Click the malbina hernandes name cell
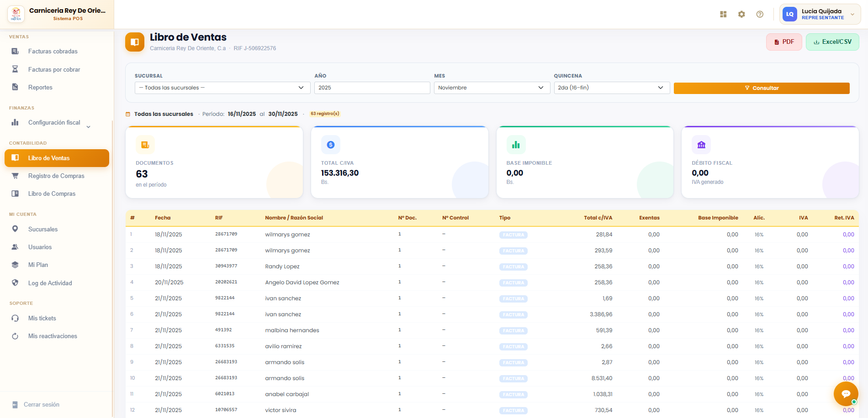Image resolution: width=868 pixels, height=418 pixels. [x=292, y=330]
